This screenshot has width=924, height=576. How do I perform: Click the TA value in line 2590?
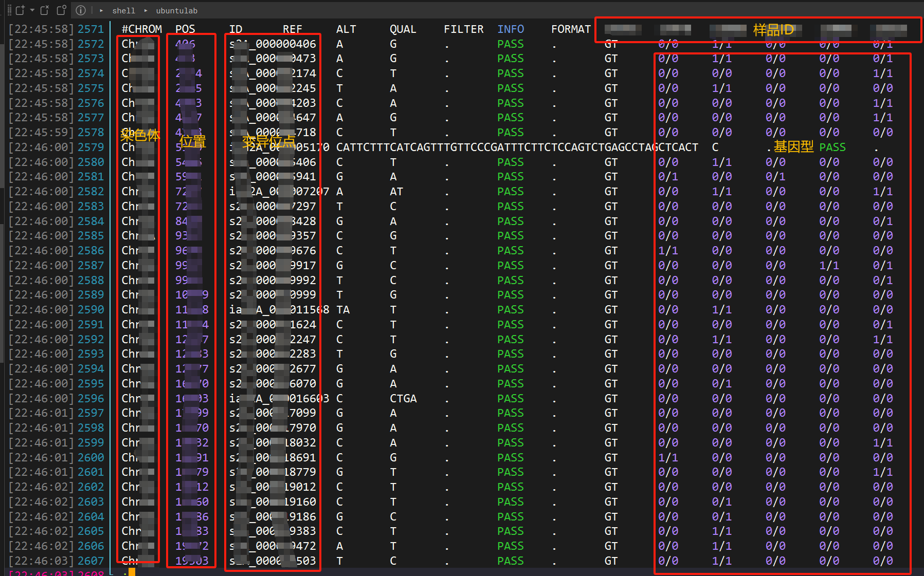[x=343, y=310]
